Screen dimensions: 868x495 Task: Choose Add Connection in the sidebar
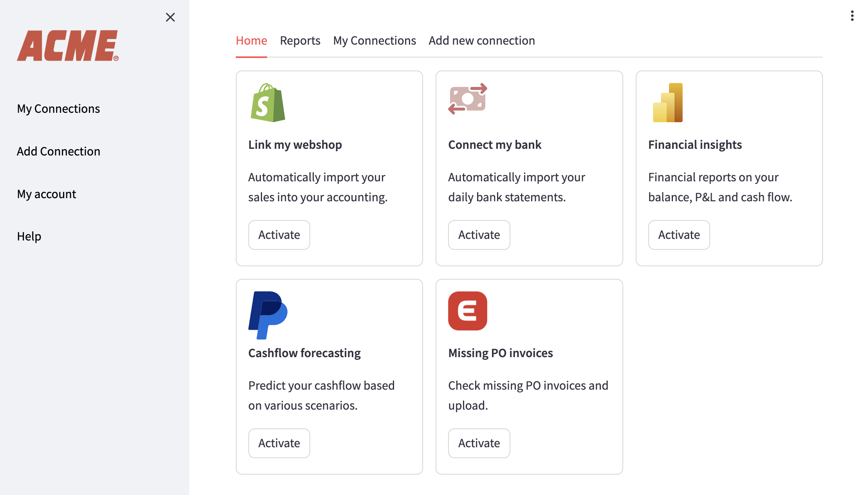59,151
